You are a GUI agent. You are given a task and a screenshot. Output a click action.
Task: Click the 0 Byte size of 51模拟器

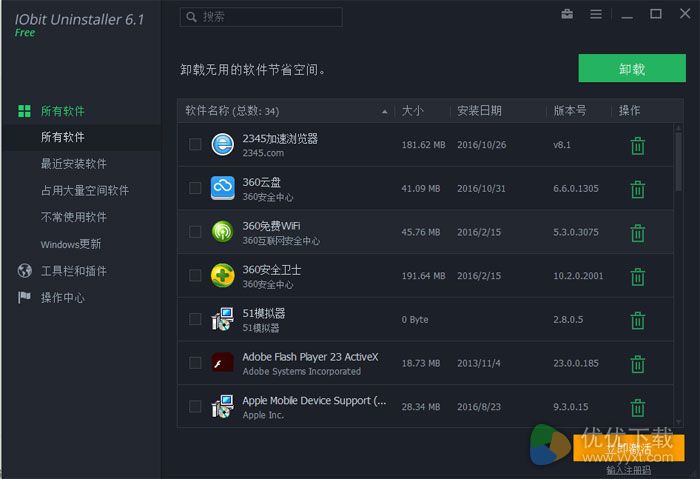(x=415, y=320)
